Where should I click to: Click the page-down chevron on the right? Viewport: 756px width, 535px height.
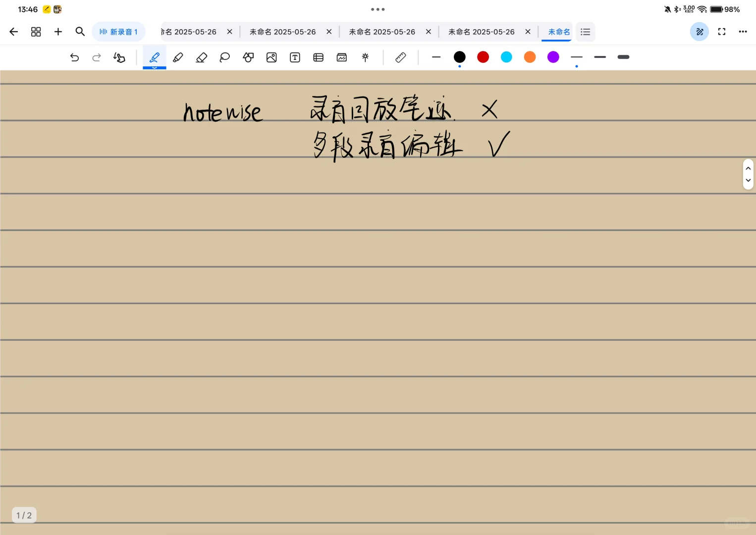[x=748, y=181]
